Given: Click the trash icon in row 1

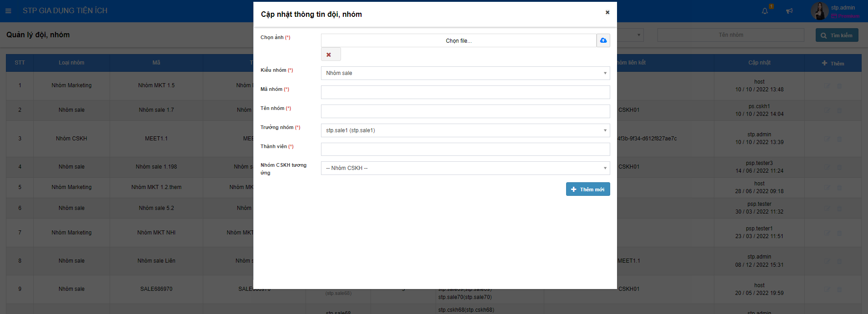Looking at the screenshot, I should (839, 85).
